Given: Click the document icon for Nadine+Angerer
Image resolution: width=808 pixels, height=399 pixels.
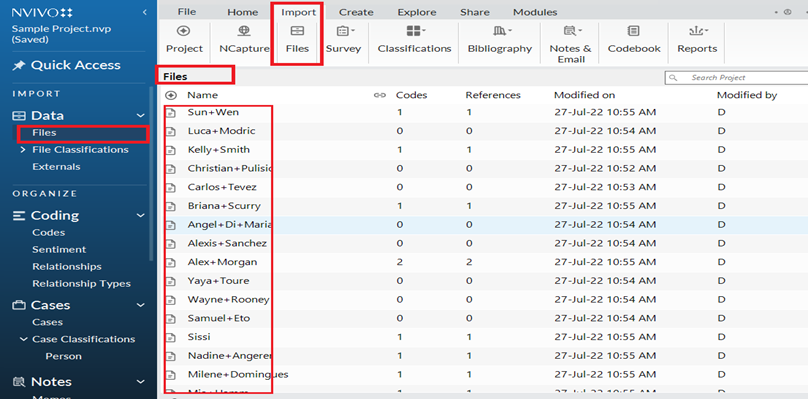Looking at the screenshot, I should [x=171, y=356].
